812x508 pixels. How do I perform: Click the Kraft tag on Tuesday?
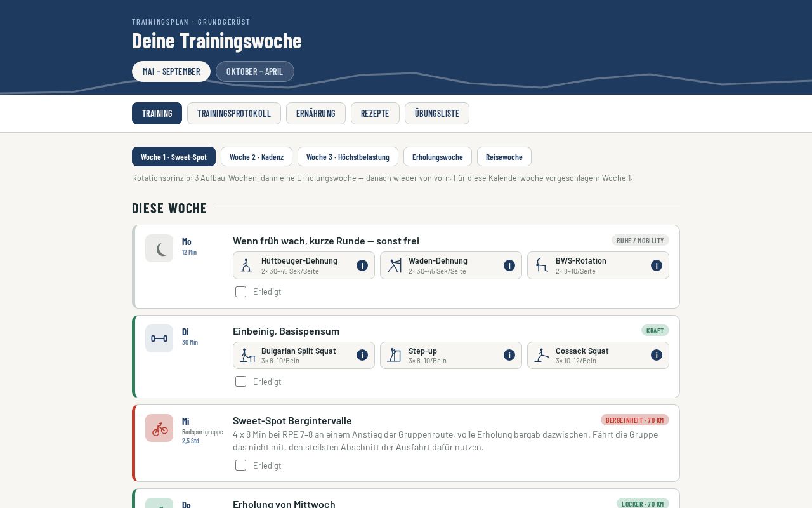pos(655,330)
